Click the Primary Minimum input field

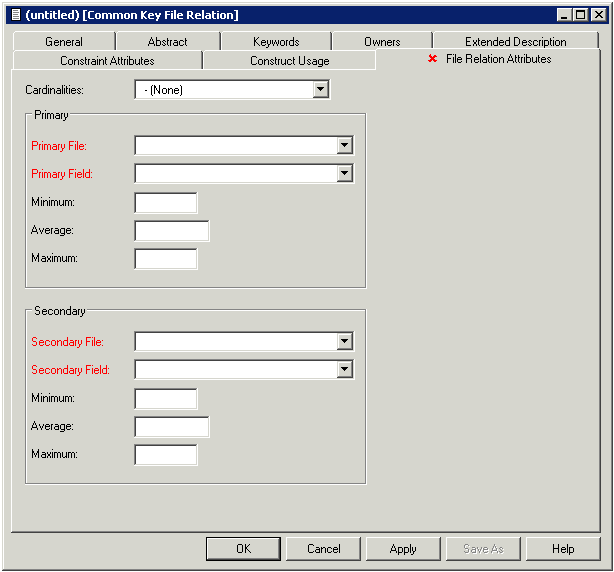tap(166, 203)
